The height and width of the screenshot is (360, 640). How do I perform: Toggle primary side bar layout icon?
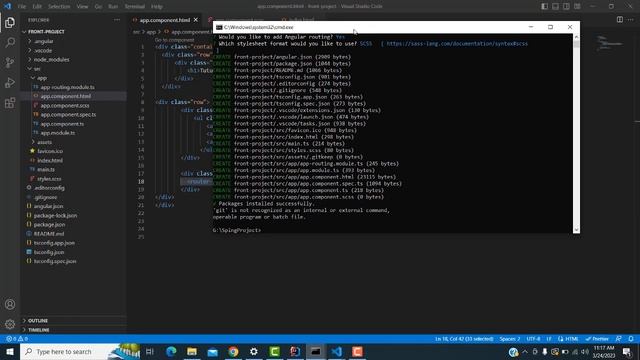pos(544,6)
